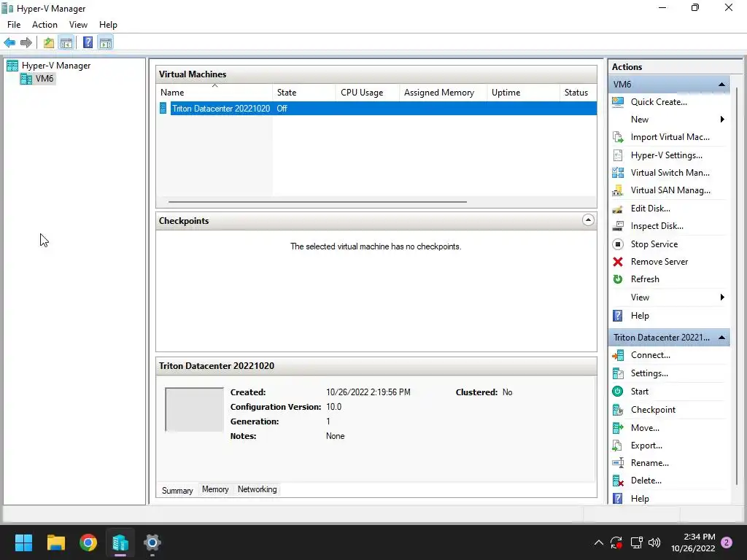Expand the New submenu arrow
This screenshot has width=747, height=560.
pyautogui.click(x=722, y=120)
